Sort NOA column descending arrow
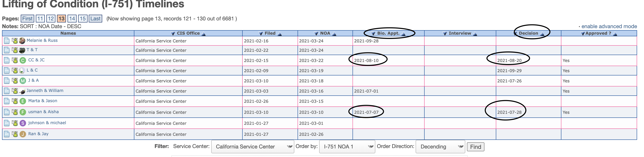The image size is (644, 157). [317, 34]
